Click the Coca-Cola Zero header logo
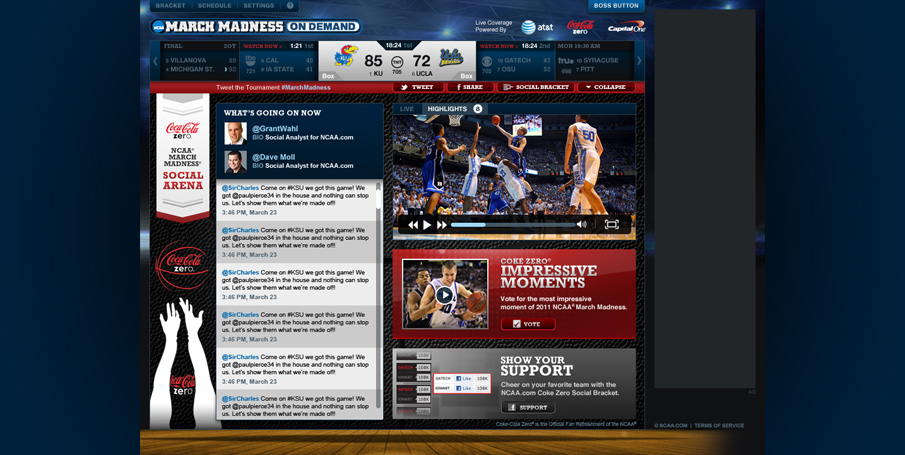905x455 pixels. pyautogui.click(x=580, y=27)
